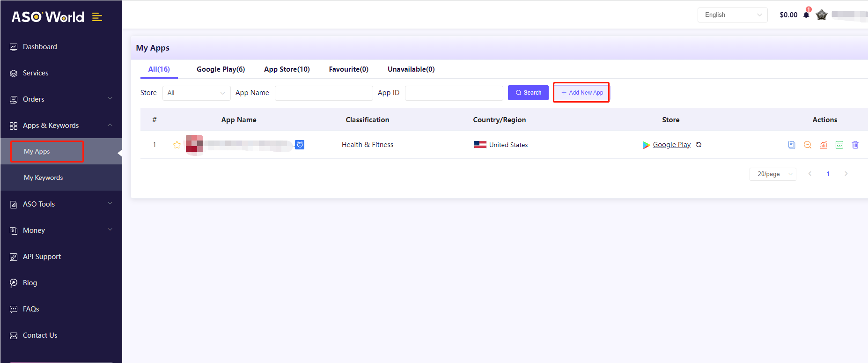Open Dashboard from the sidebar
The image size is (868, 363).
[x=40, y=47]
